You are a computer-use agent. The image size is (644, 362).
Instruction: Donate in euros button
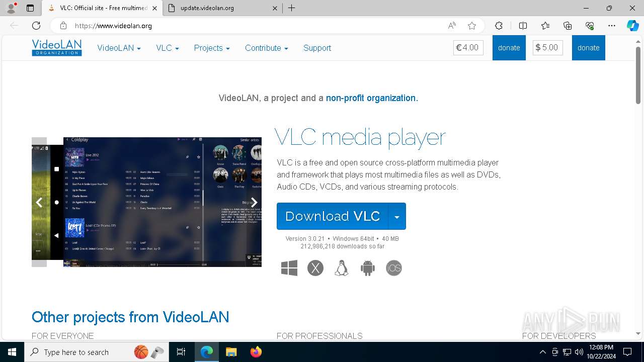[509, 48]
